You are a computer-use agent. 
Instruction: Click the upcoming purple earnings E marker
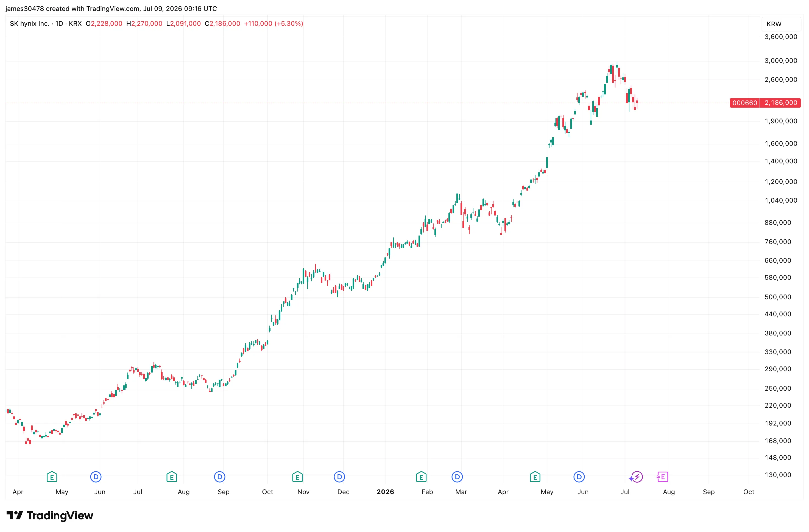pos(663,477)
